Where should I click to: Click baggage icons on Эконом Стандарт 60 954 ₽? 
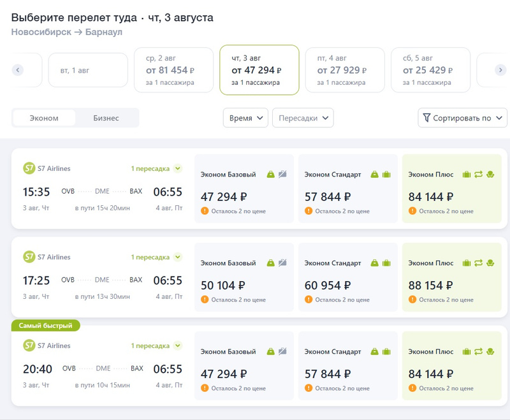coord(380,263)
